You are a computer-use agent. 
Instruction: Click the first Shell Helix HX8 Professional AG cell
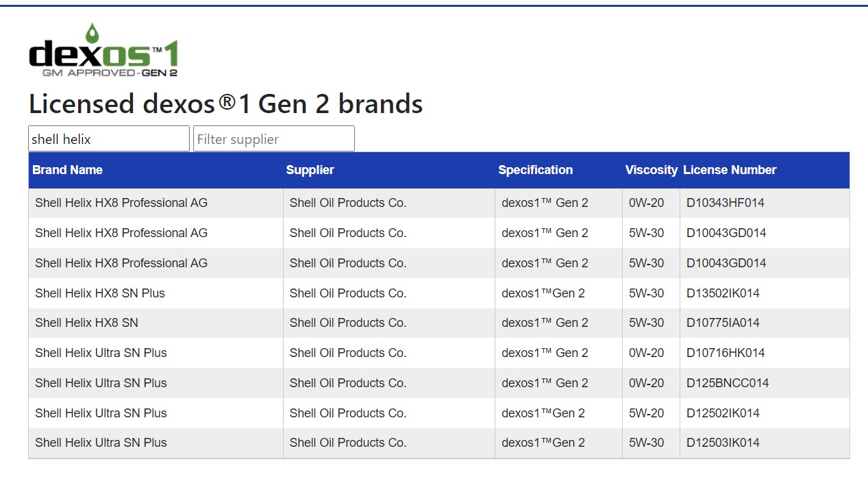point(121,203)
